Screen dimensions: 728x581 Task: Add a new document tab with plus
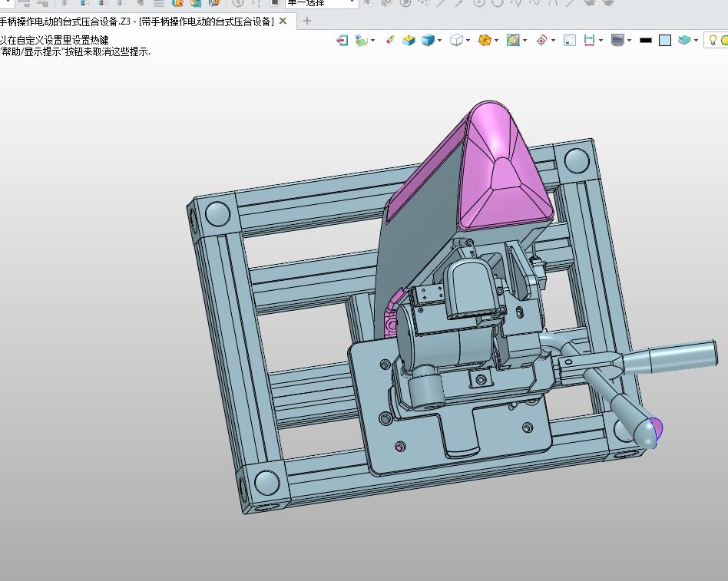click(x=306, y=21)
